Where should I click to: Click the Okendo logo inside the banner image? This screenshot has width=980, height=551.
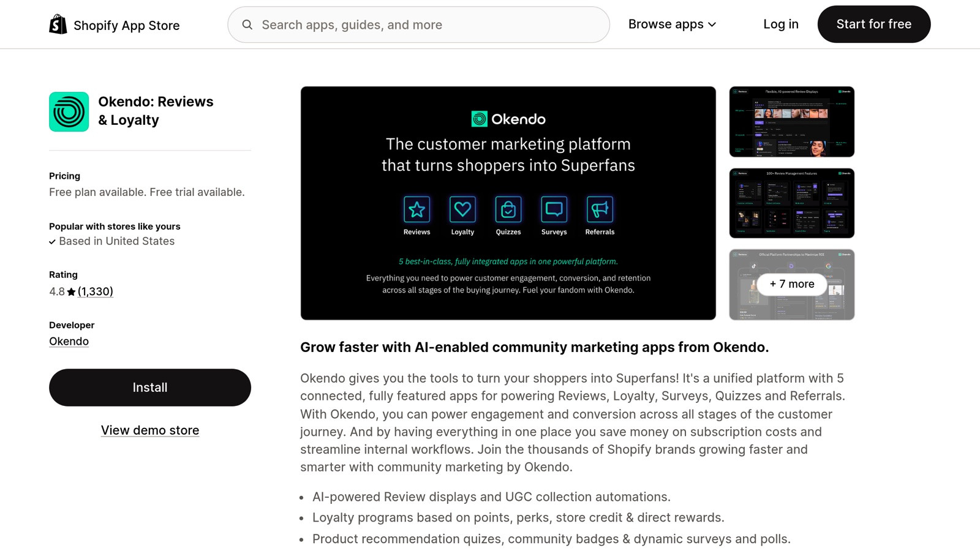508,119
